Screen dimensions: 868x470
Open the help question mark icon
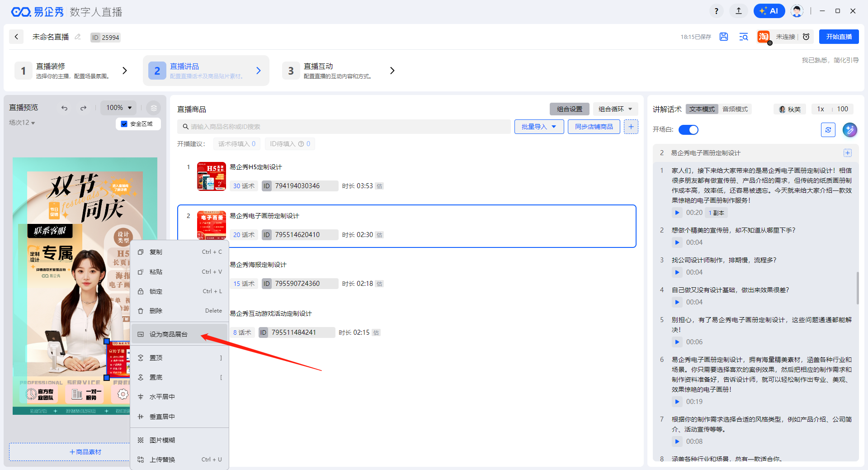[x=716, y=11]
